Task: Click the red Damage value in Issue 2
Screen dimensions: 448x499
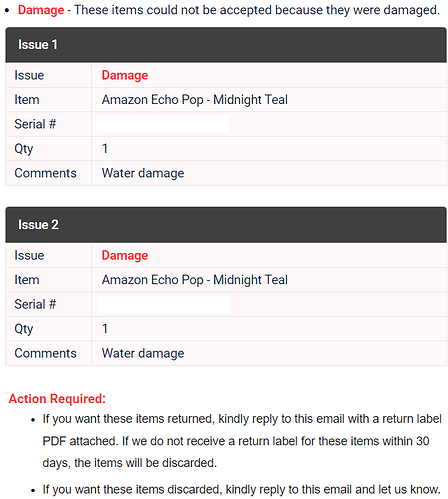Action: pos(125,255)
